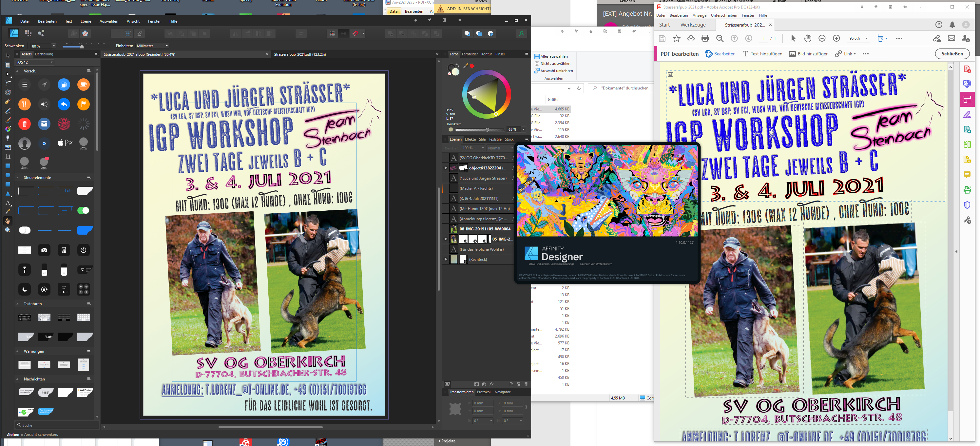Open the Comment tool in Acrobat sidebar

[968, 174]
